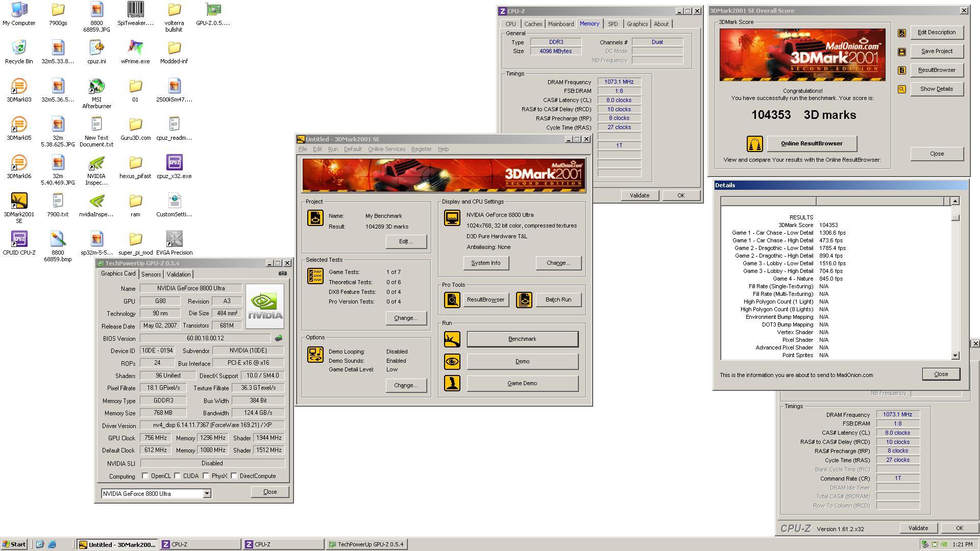This screenshot has width=980, height=551.
Task: Click the Batch Run icon in Pro Tools
Action: click(x=524, y=300)
